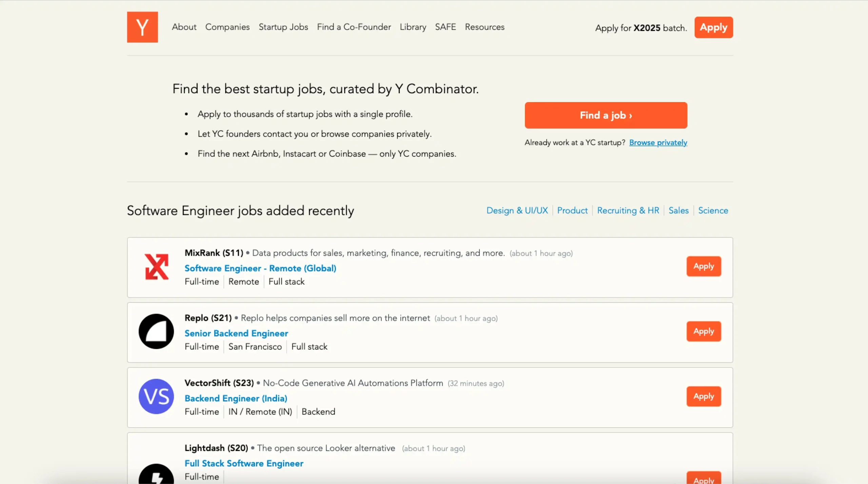The width and height of the screenshot is (868, 484).
Task: Open the SAFE nav item
Action: click(x=446, y=27)
